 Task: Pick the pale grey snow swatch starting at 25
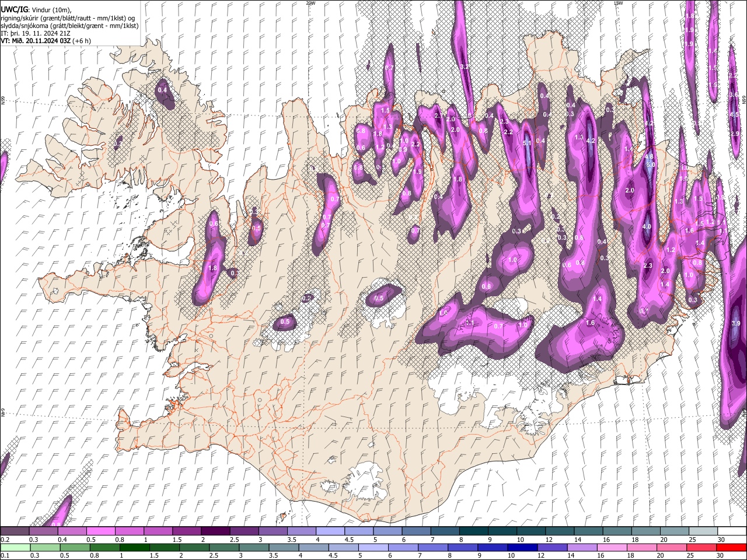coord(703,531)
